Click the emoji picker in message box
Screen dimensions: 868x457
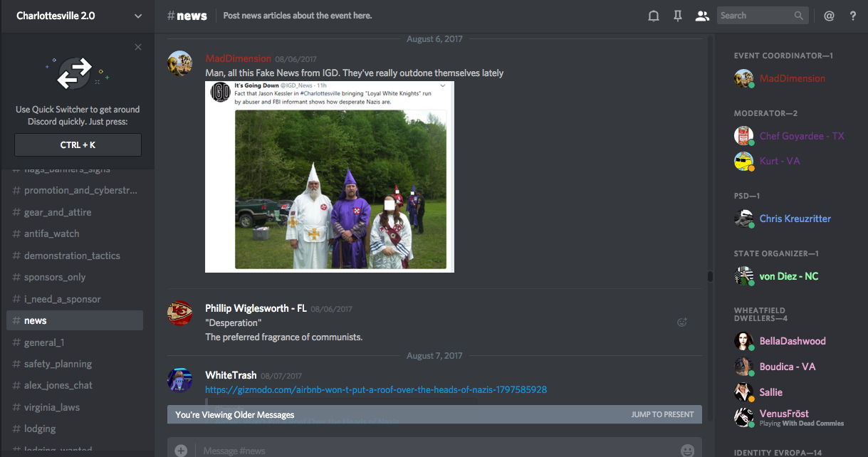pos(687,450)
